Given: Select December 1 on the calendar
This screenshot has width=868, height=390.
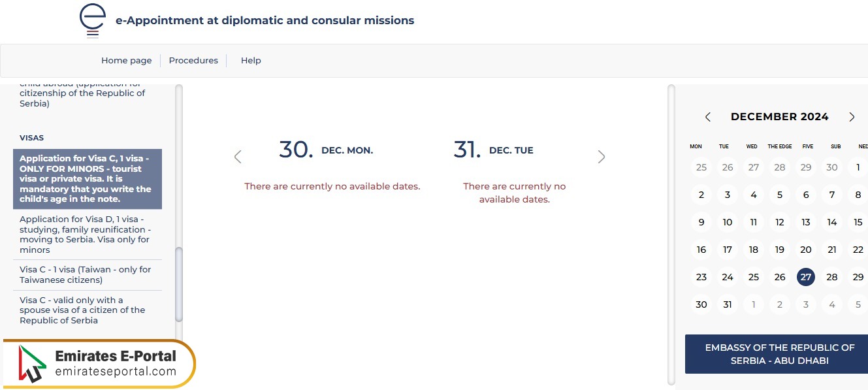Looking at the screenshot, I should coord(858,167).
